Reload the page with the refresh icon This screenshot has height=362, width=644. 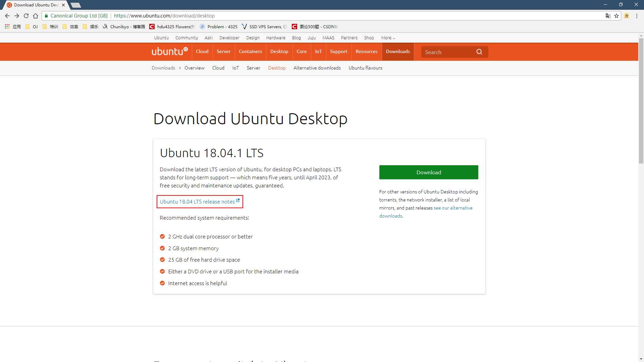(26, 16)
